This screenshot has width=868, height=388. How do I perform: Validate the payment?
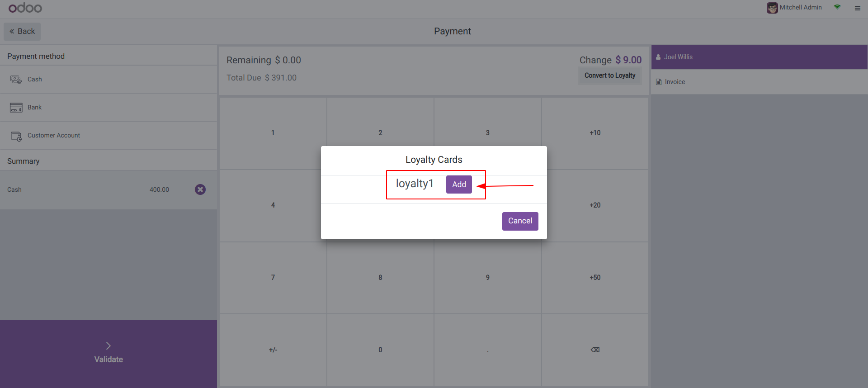click(x=108, y=354)
